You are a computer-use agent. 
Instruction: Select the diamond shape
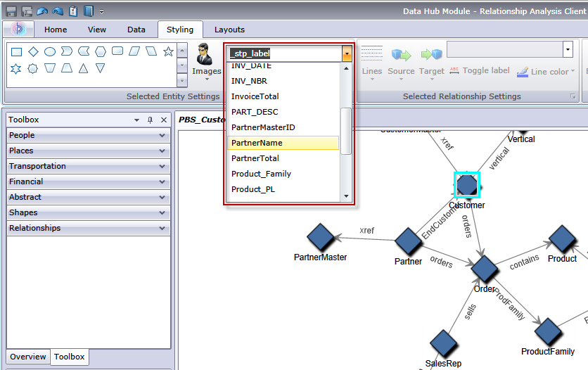tap(33, 51)
